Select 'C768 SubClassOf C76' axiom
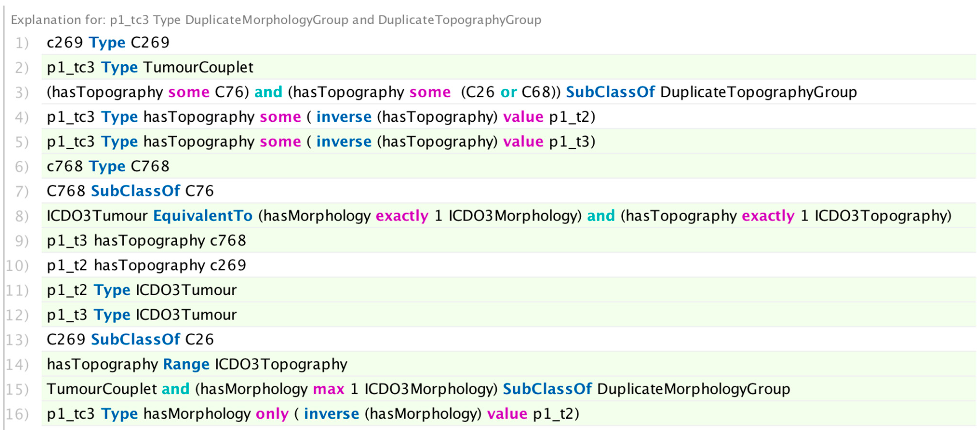 coord(508,191)
